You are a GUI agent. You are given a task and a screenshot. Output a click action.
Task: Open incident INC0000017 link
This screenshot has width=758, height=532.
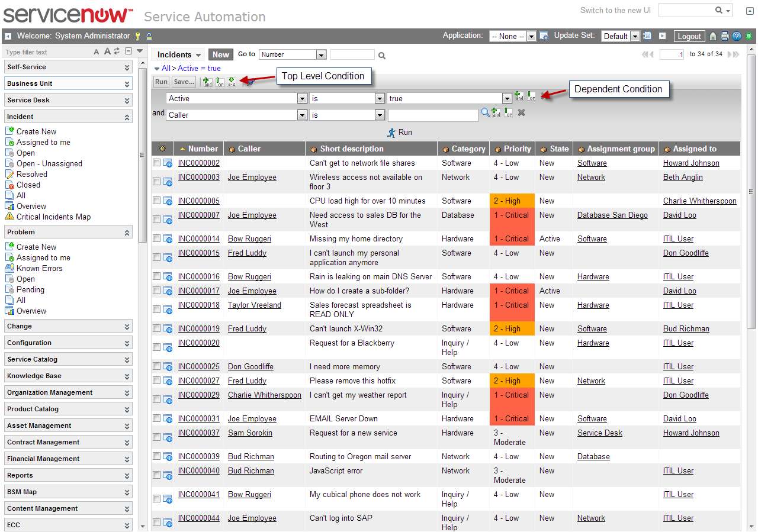[198, 291]
